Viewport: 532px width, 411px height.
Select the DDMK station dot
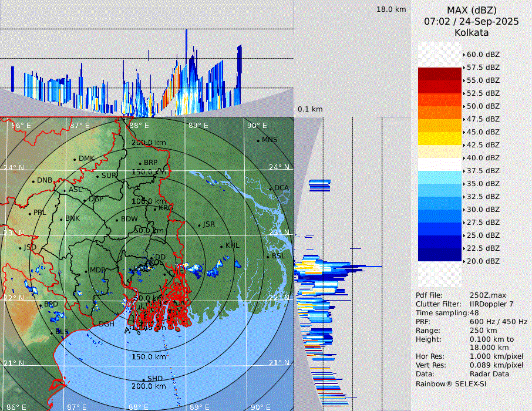75,159
